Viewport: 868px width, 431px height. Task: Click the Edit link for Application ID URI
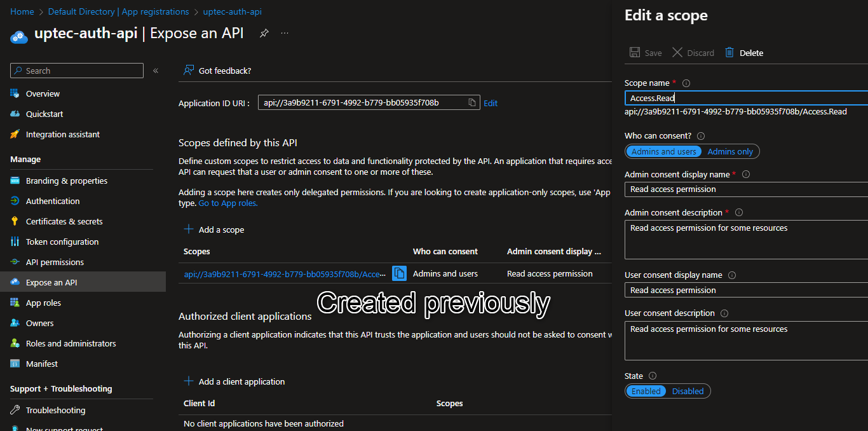(491, 103)
